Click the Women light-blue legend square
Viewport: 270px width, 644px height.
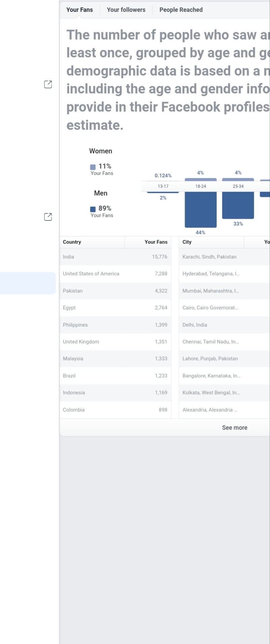[x=93, y=167]
